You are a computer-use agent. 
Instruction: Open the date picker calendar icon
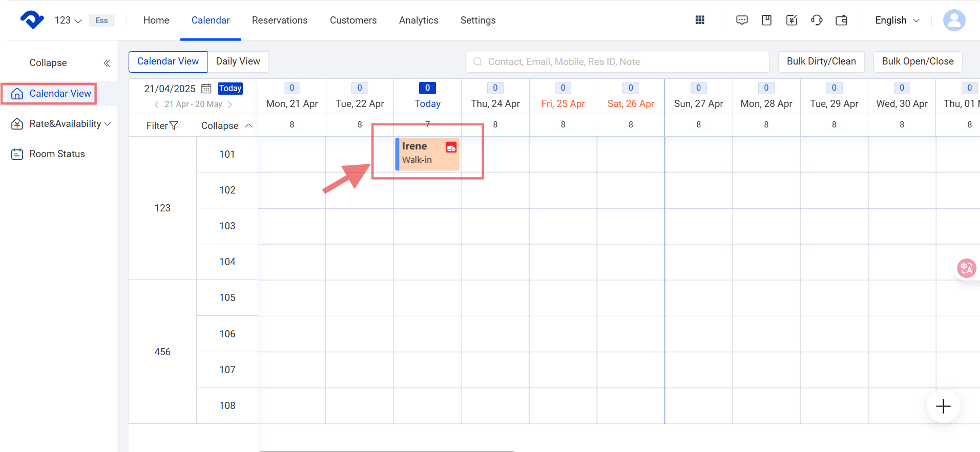206,89
